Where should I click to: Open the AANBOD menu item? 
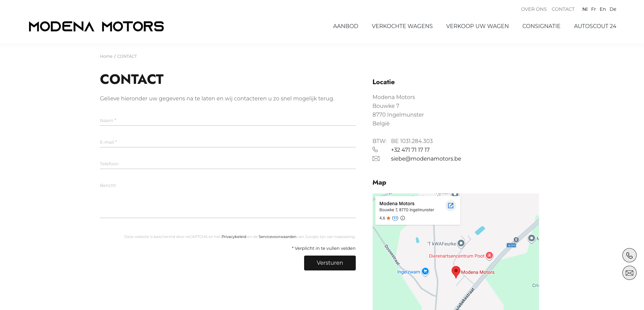click(346, 26)
